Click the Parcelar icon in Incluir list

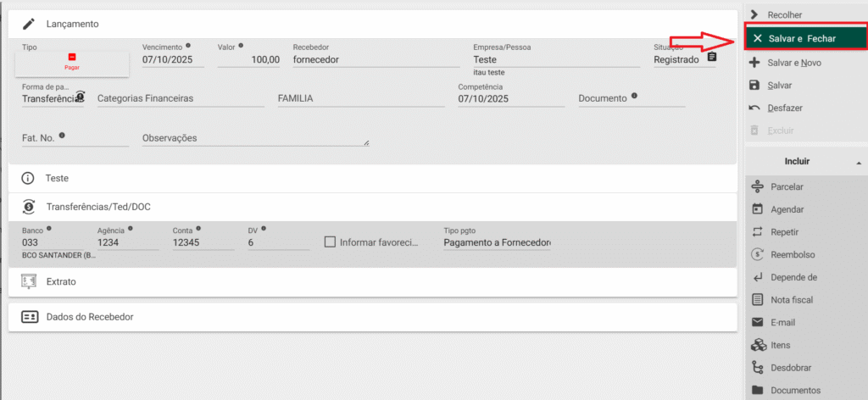coord(758,186)
